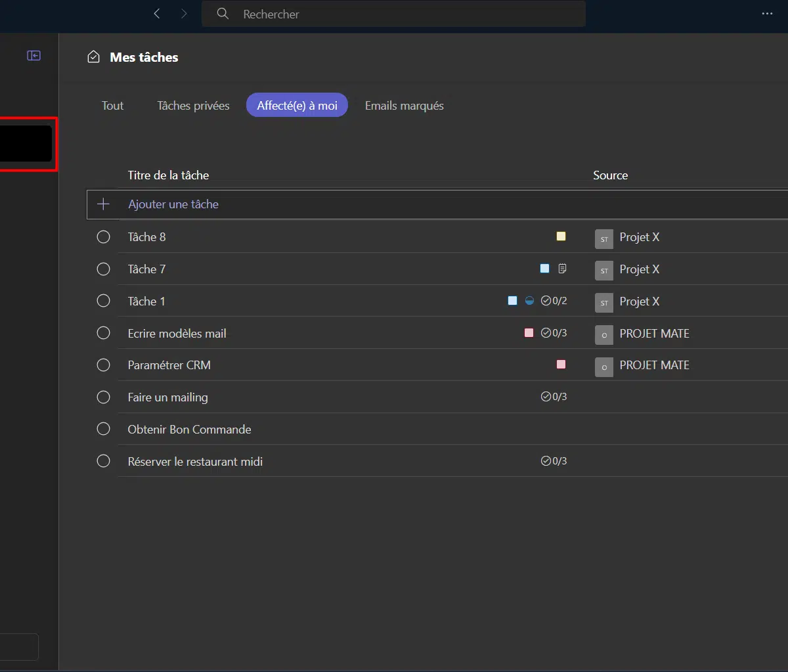Switch to the Tout tab
This screenshot has height=672, width=788.
pos(112,106)
